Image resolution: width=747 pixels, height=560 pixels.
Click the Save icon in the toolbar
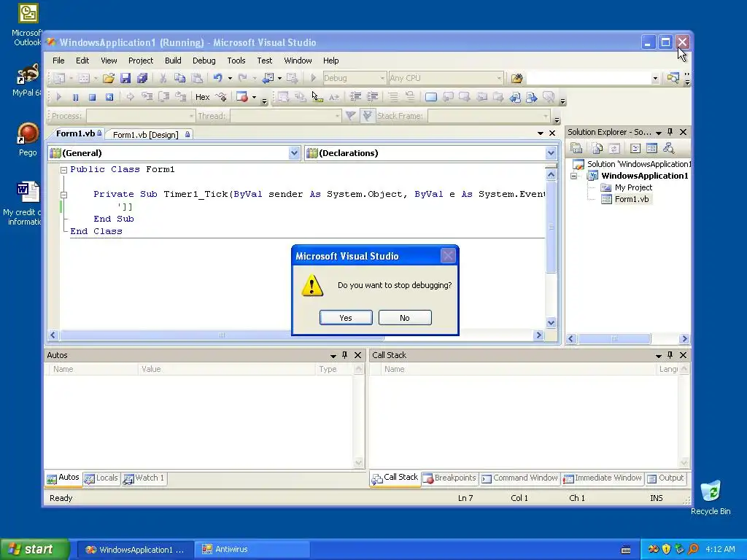pos(125,78)
